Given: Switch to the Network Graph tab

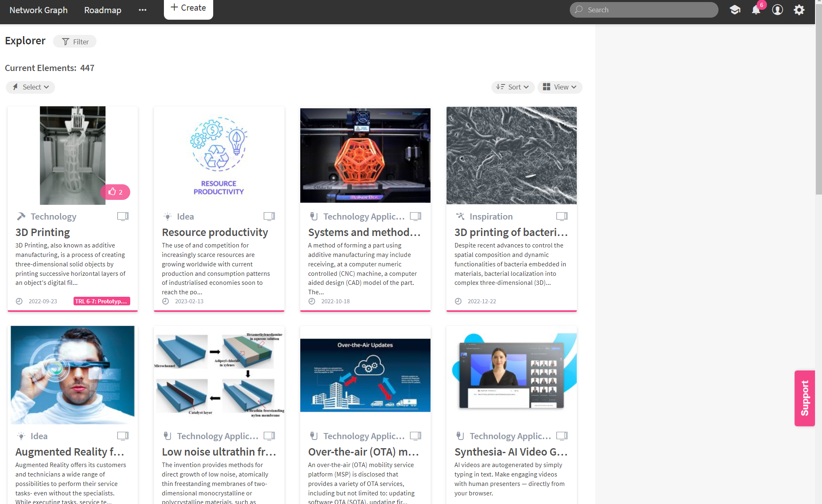Looking at the screenshot, I should [38, 10].
